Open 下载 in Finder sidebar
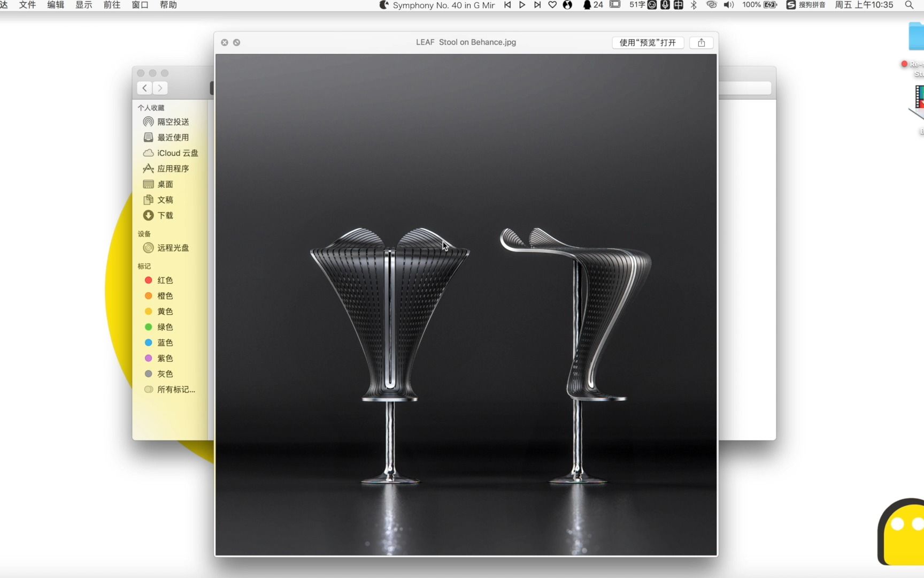 pos(158,215)
